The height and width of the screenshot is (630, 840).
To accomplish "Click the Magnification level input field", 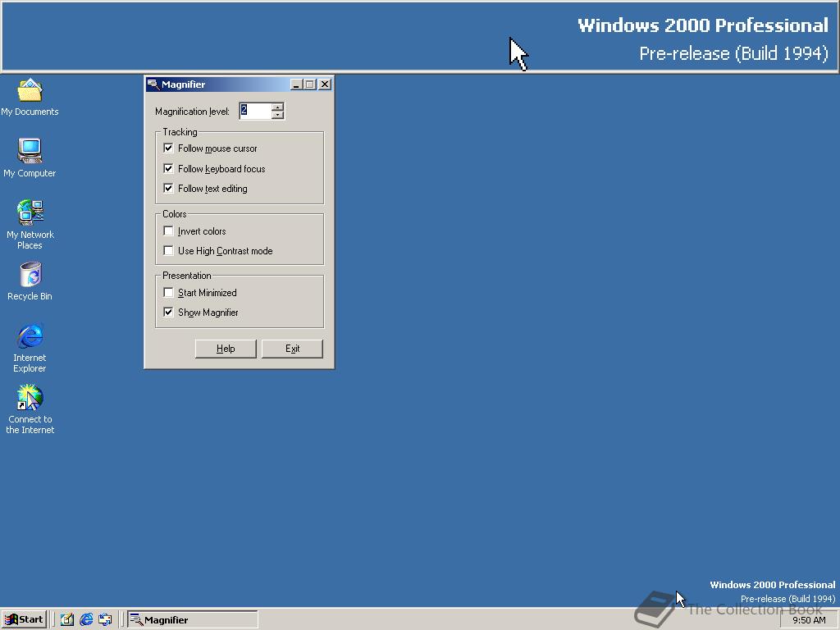I will pyautogui.click(x=255, y=111).
